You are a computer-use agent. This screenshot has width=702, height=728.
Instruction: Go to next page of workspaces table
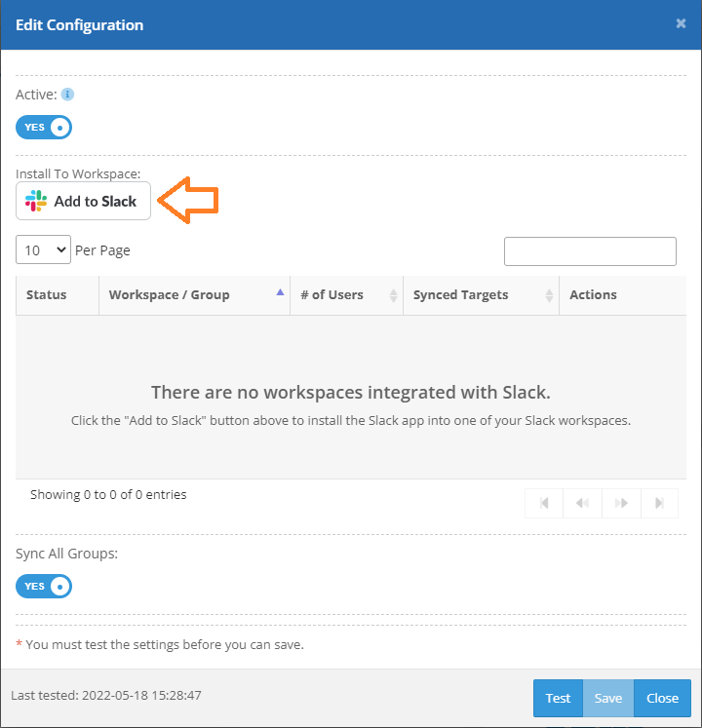[x=621, y=503]
